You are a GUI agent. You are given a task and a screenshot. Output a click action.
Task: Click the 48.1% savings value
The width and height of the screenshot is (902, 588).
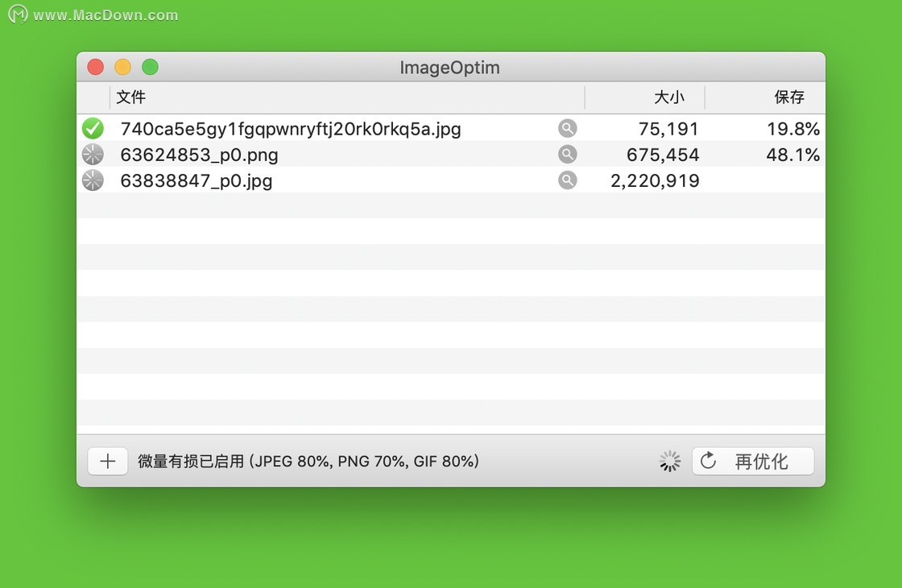pos(792,155)
